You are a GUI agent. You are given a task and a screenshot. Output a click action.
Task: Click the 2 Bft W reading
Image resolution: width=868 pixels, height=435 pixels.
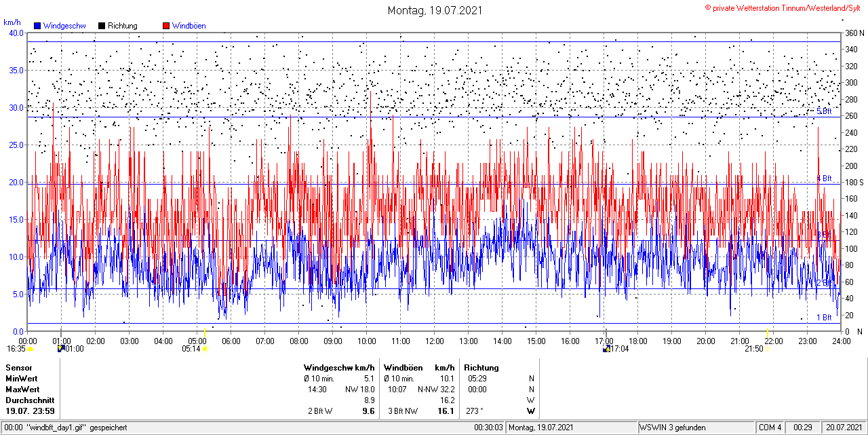(320, 411)
